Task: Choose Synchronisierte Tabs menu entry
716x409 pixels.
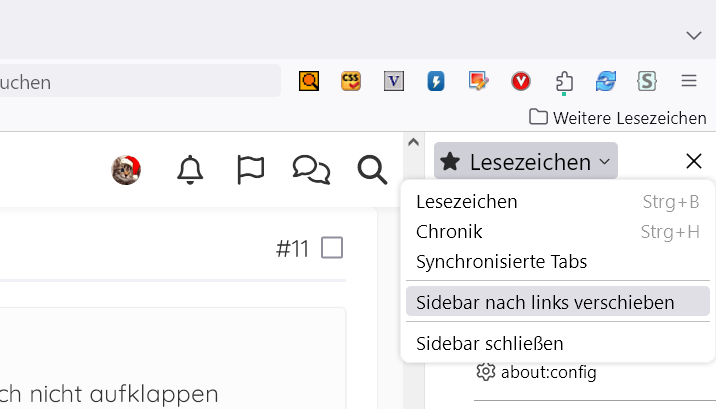Action: (x=501, y=262)
